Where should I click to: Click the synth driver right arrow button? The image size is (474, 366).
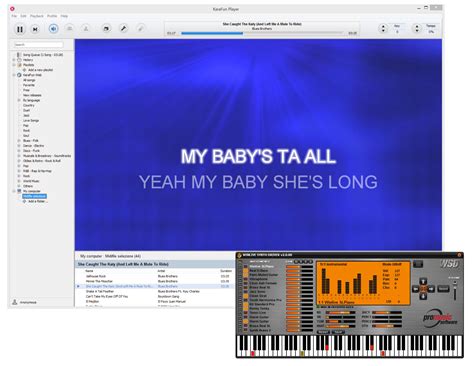point(430,289)
